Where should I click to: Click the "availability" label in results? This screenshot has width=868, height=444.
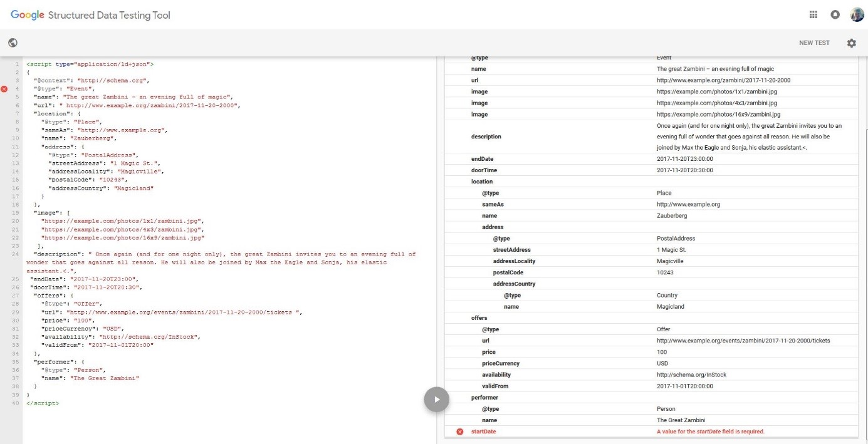(496, 375)
